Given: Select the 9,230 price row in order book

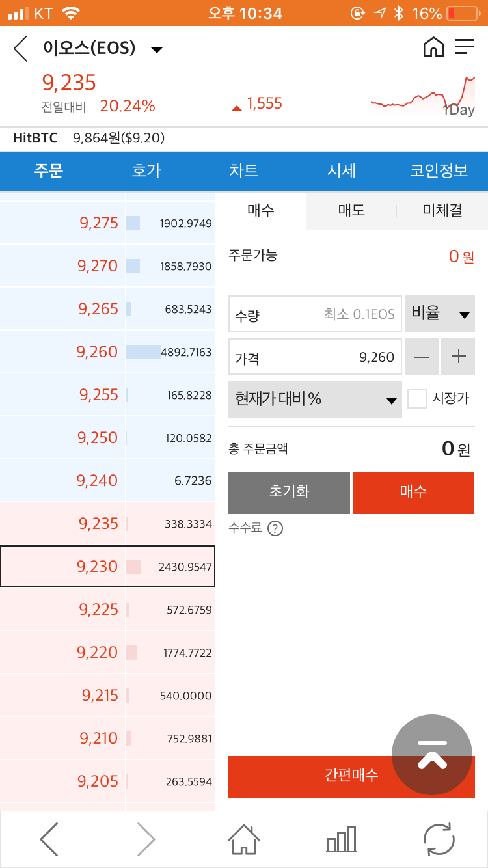Looking at the screenshot, I should (x=107, y=566).
